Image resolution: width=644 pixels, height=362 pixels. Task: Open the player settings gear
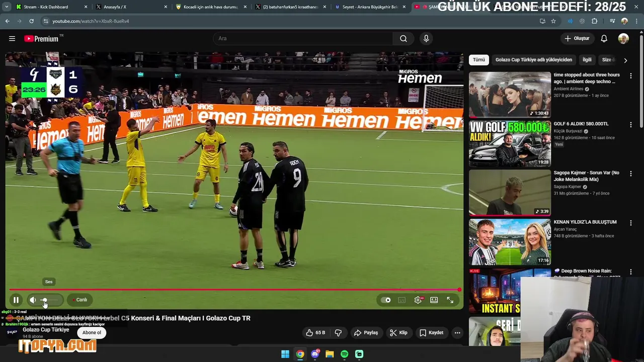(x=418, y=300)
